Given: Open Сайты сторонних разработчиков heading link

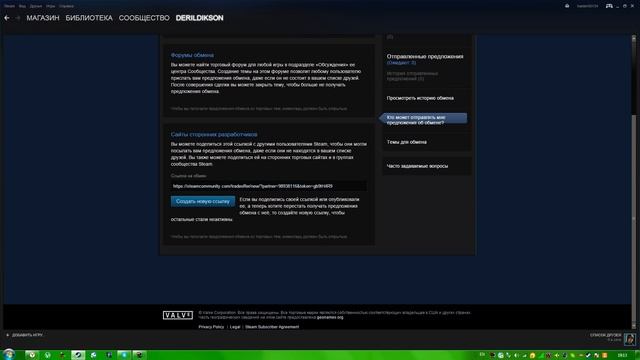Looking at the screenshot, I should [x=214, y=134].
